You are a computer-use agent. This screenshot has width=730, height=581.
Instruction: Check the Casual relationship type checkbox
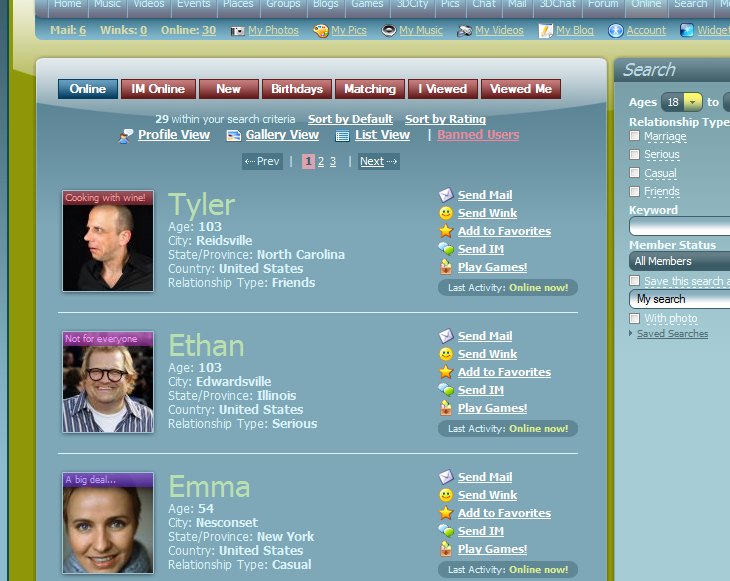[x=634, y=173]
